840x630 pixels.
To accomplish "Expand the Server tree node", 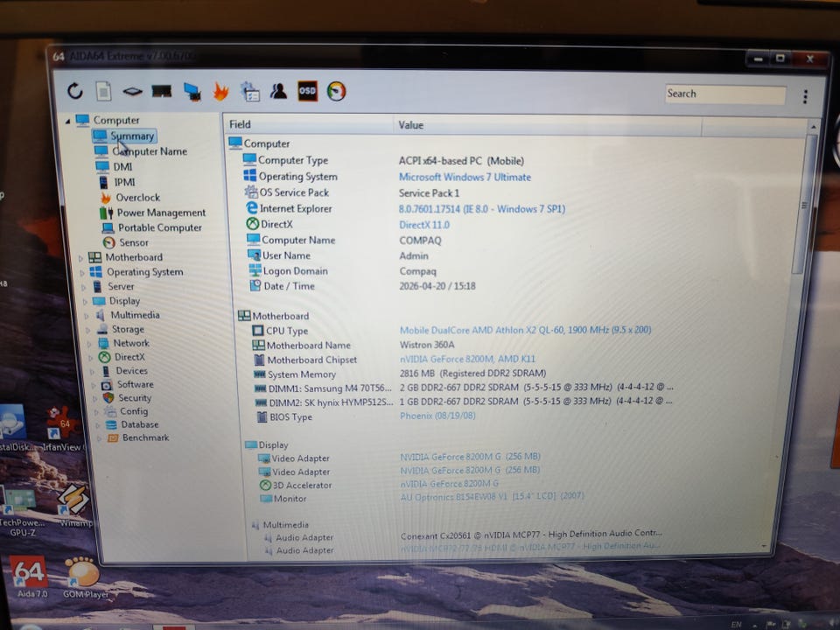I will coord(84,287).
